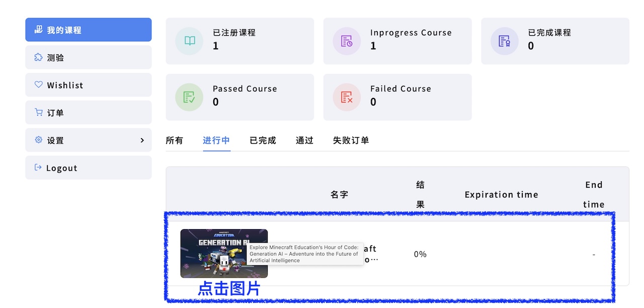This screenshot has width=644, height=308.
Task: Click the 已注册课程 book icon
Action: click(x=189, y=41)
